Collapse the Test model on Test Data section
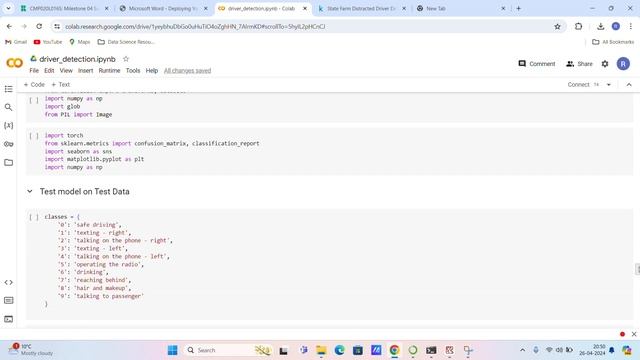The image size is (640, 360). coord(30,191)
